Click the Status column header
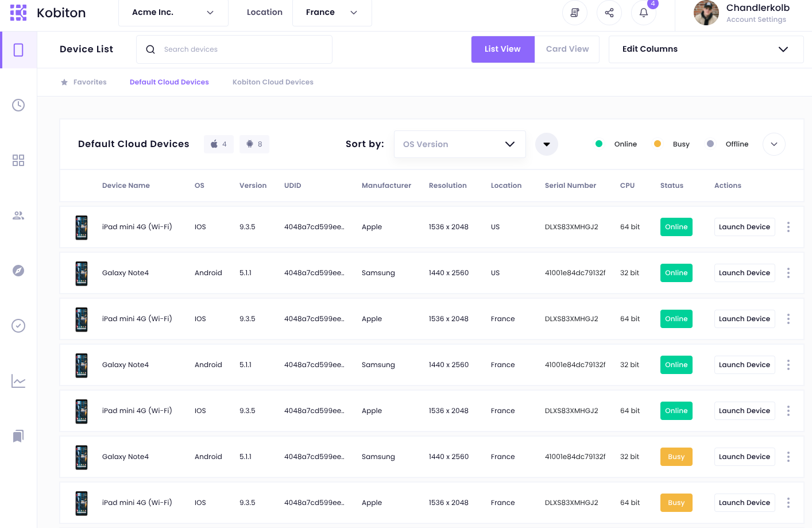This screenshot has width=812, height=528. pyautogui.click(x=672, y=186)
